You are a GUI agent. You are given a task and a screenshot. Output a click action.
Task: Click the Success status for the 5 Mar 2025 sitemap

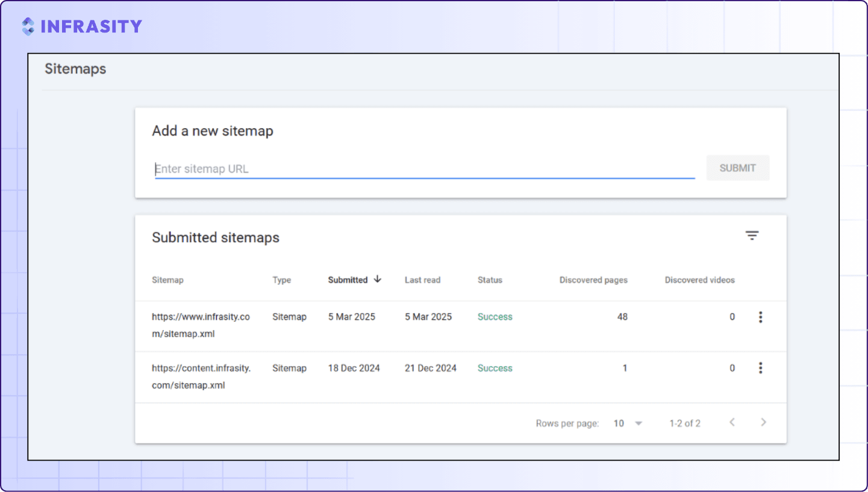[x=495, y=317]
